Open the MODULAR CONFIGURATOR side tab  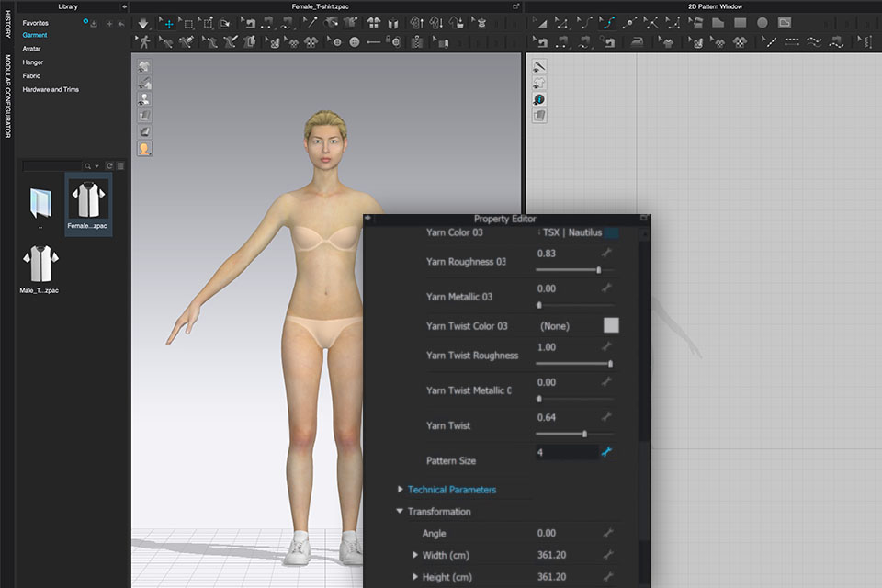tap(7, 96)
